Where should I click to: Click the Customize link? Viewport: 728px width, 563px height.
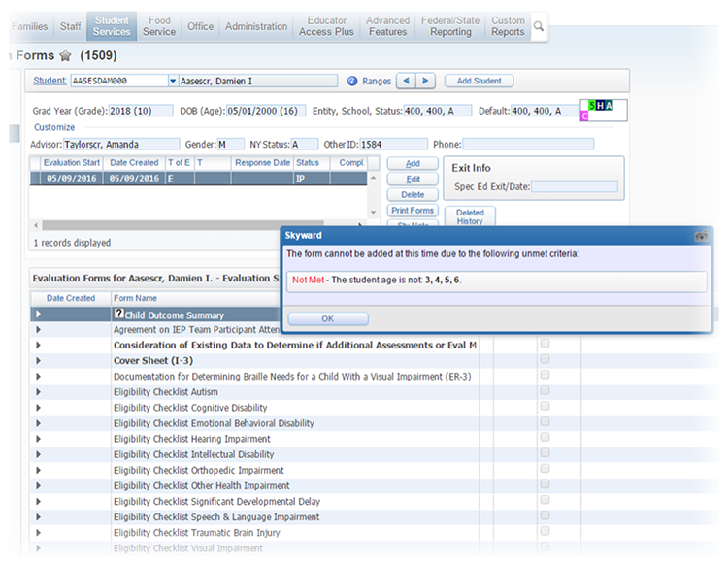[x=54, y=127]
